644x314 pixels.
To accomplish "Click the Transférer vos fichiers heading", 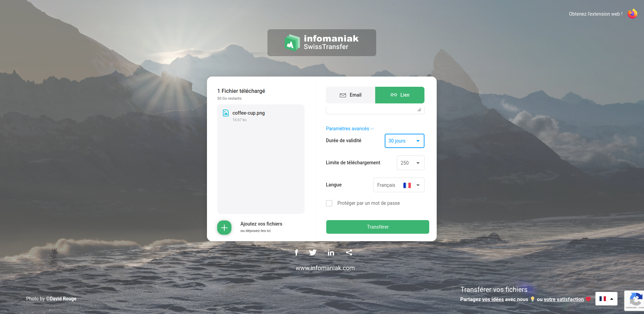I will point(494,290).
